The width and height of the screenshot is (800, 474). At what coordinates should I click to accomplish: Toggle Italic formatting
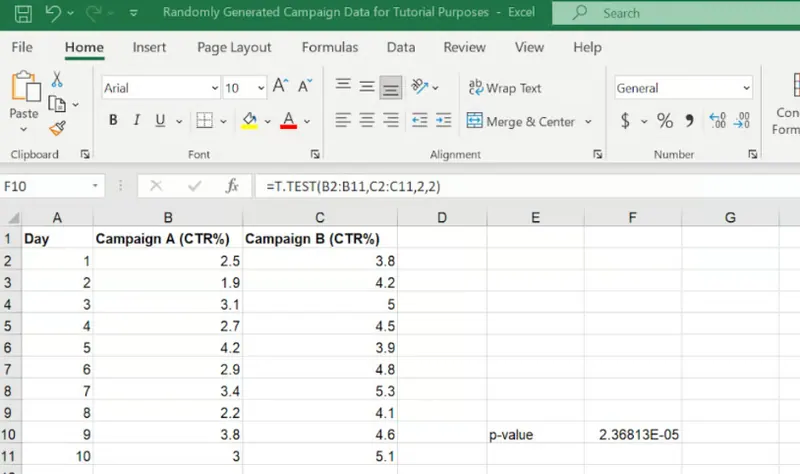point(139,121)
